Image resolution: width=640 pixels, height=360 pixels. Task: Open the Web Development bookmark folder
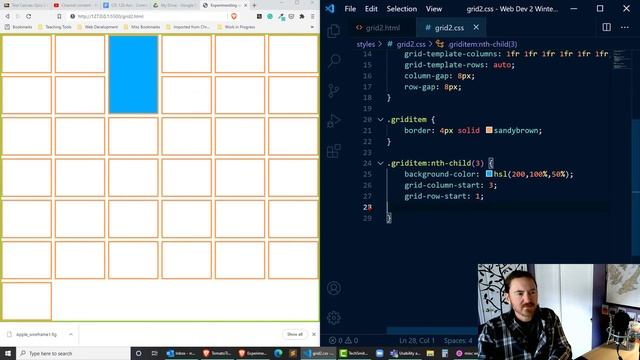point(98,27)
